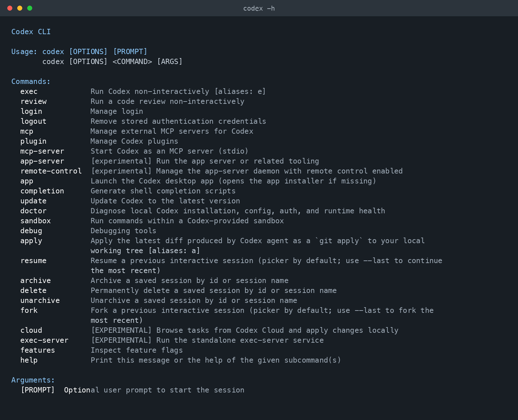The height and width of the screenshot is (420, 518).
Task: Click 'Update Codex to the latest version'
Action: 165,201
